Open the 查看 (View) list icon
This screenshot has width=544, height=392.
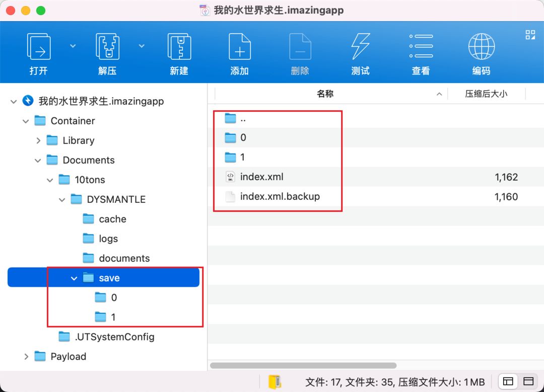[421, 46]
